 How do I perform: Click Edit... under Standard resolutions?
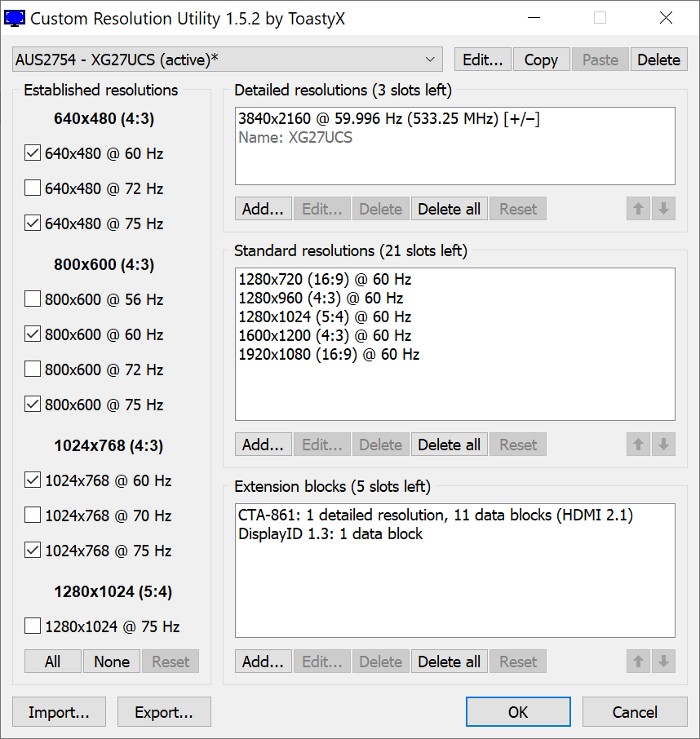coord(322,445)
